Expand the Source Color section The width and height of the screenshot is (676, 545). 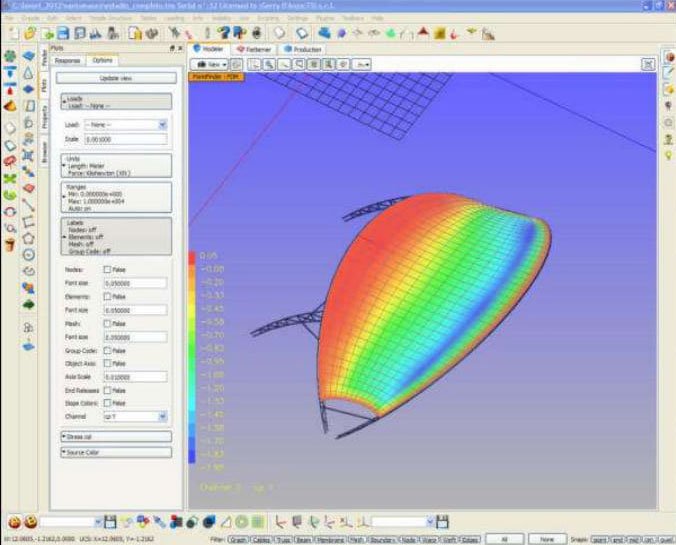pyautogui.click(x=115, y=452)
